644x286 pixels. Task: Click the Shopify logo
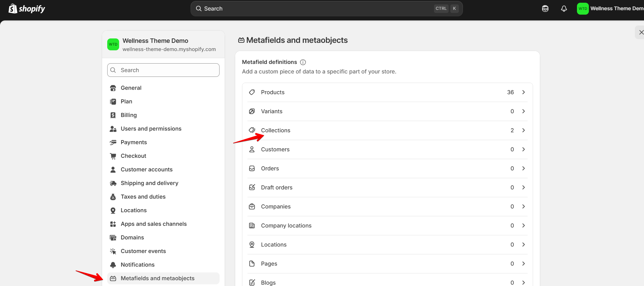tap(27, 9)
